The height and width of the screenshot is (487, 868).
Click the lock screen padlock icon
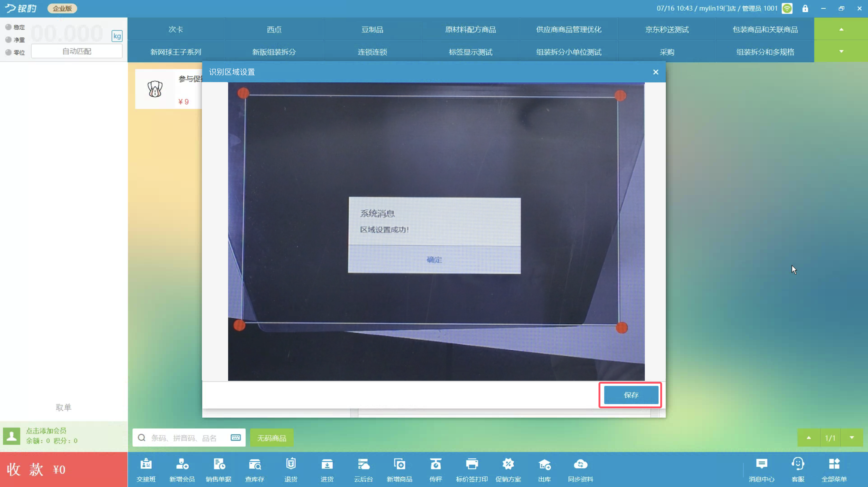(805, 8)
